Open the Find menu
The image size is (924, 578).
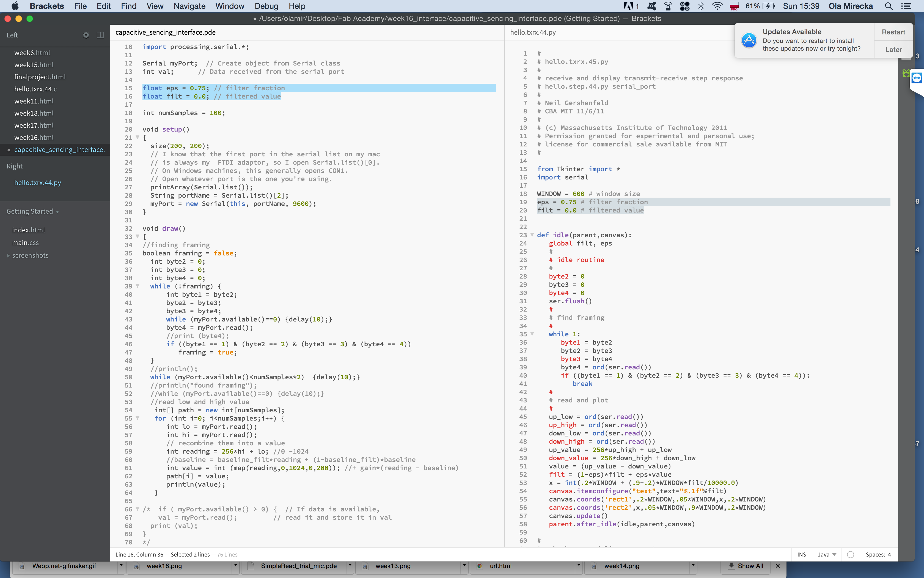click(129, 6)
